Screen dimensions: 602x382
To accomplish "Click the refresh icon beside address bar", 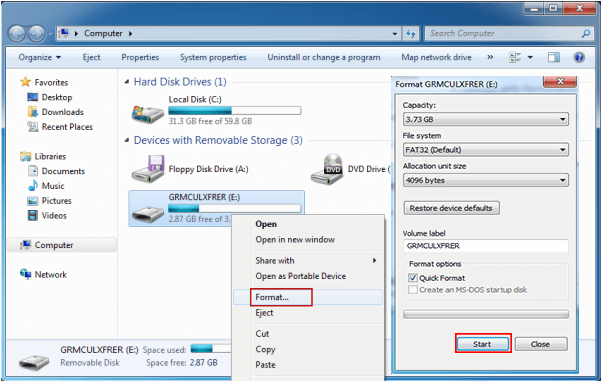I will point(411,34).
